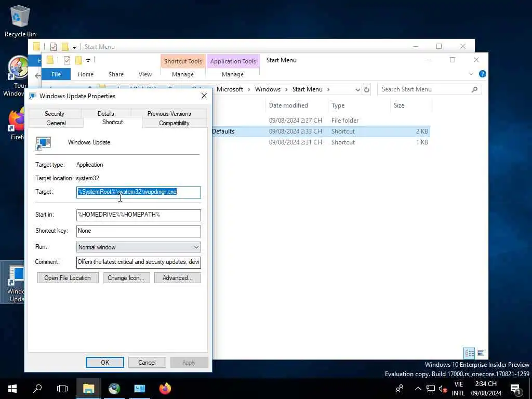
Task: Click the Target path field
Action: pyautogui.click(x=138, y=192)
